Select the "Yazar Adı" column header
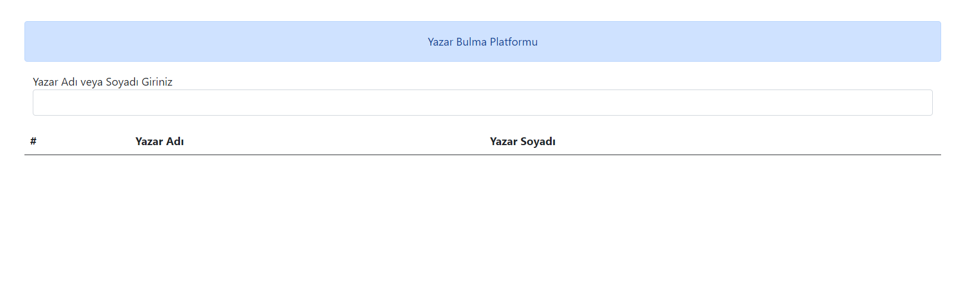This screenshot has width=980, height=293. point(159,141)
